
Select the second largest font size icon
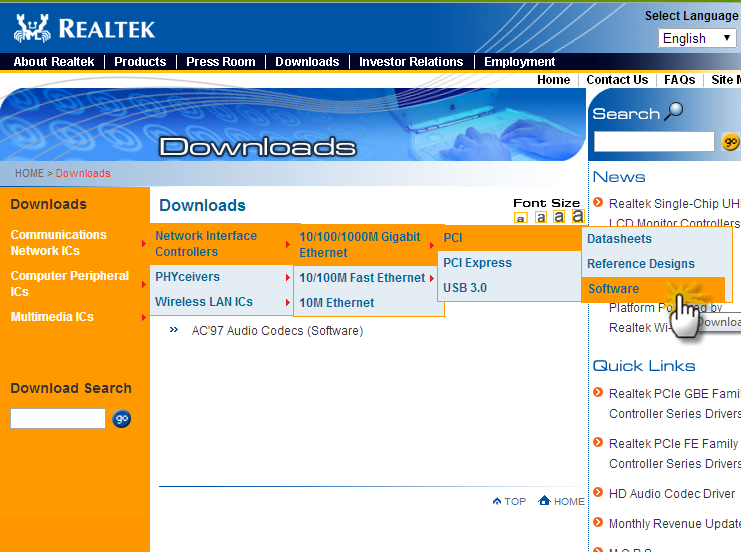(x=559, y=216)
